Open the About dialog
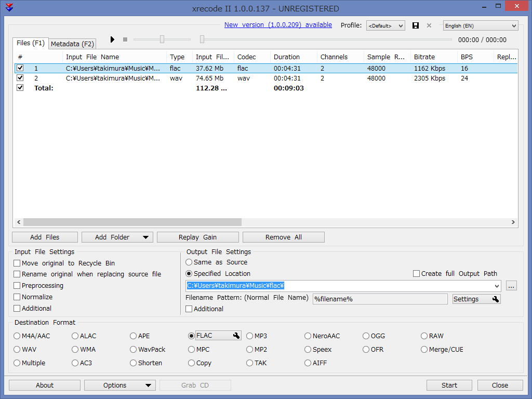This screenshot has width=532, height=399. pos(45,385)
